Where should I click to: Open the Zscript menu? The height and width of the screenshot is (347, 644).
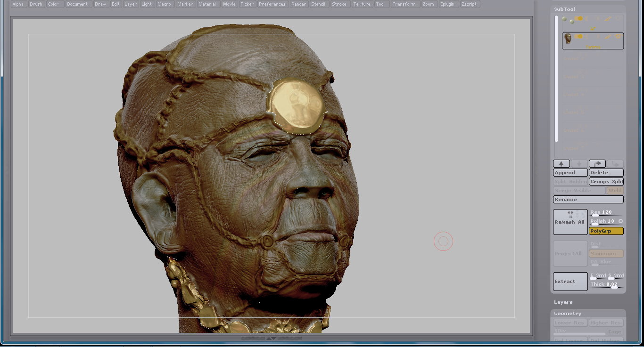click(x=469, y=4)
